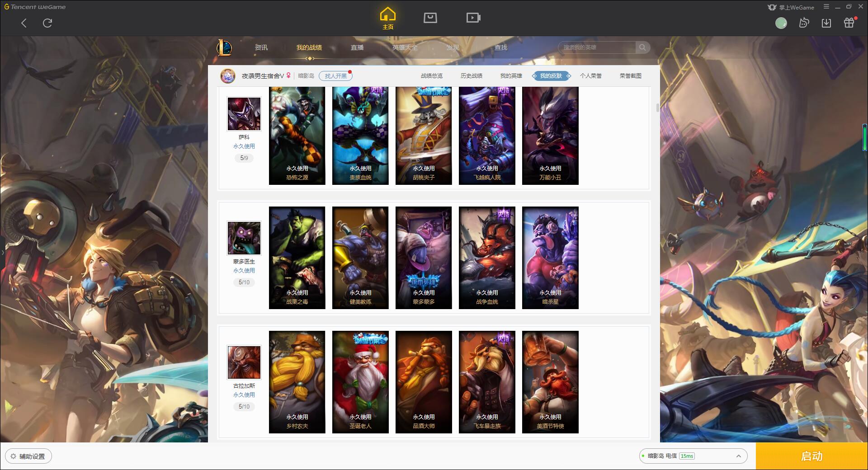Switch to 战绩总览 sub-tab
This screenshot has width=868, height=470.
[432, 76]
